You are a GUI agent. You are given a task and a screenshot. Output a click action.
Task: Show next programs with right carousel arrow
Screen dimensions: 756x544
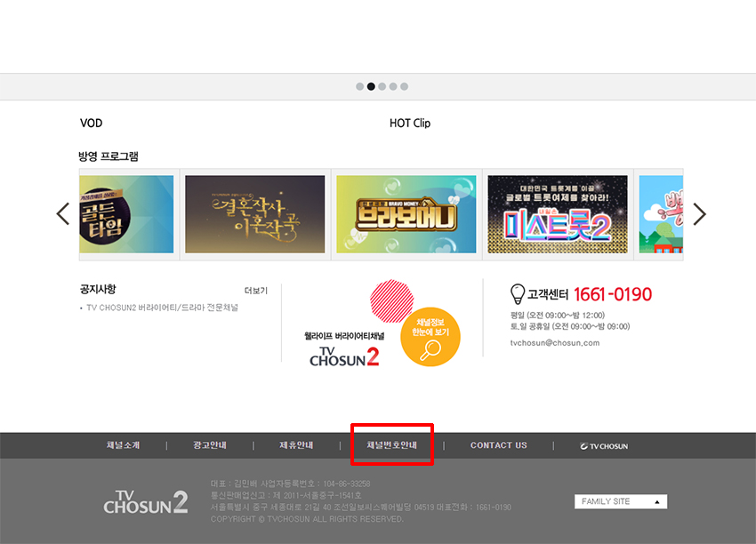(x=700, y=214)
